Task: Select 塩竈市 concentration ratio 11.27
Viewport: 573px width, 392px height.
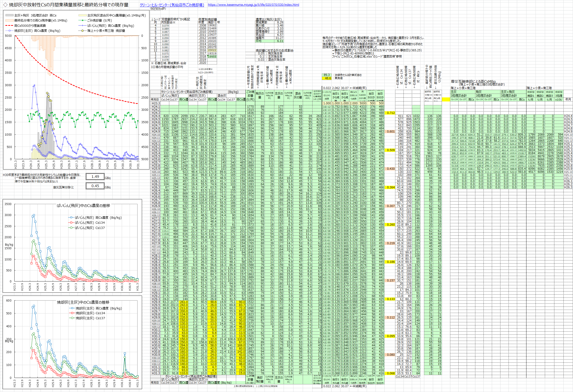Action: pos(279,38)
